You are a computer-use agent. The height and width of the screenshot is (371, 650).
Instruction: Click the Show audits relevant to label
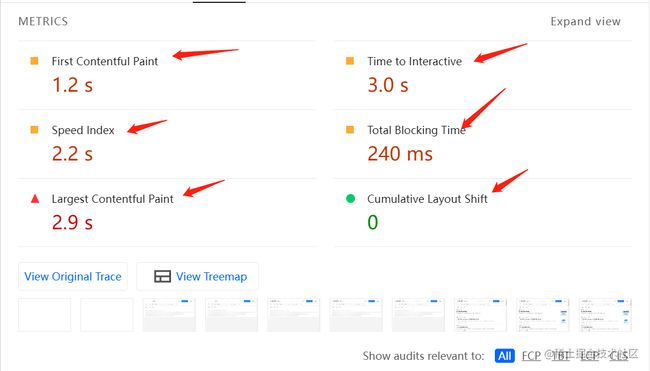(x=423, y=356)
